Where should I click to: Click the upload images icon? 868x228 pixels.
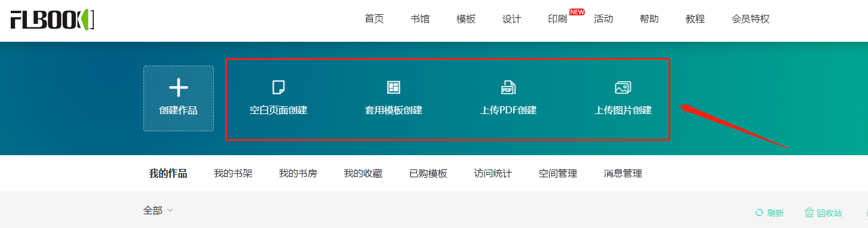[x=623, y=88]
